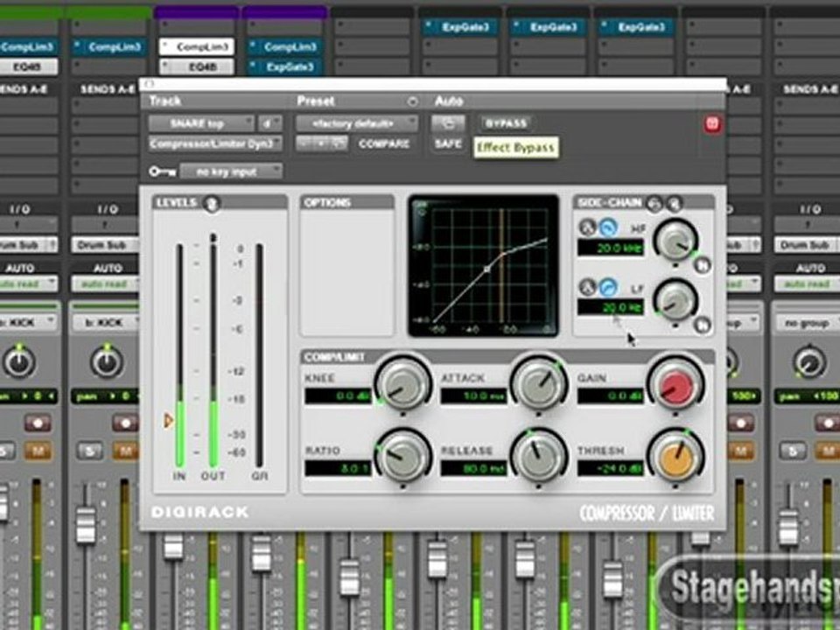Screen dimensions: 840x630
Task: Open Drum Sub output on fully visible KICK strip
Action: (x=105, y=245)
